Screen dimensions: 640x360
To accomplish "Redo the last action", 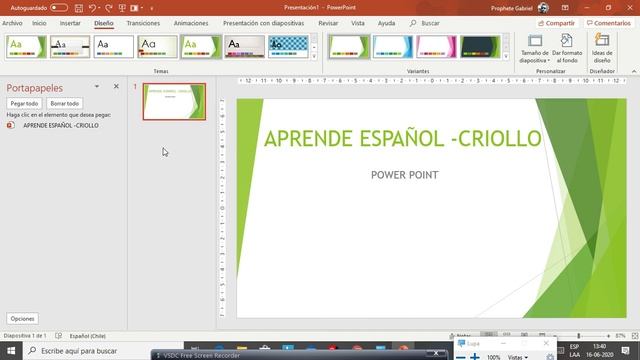I will (x=109, y=8).
